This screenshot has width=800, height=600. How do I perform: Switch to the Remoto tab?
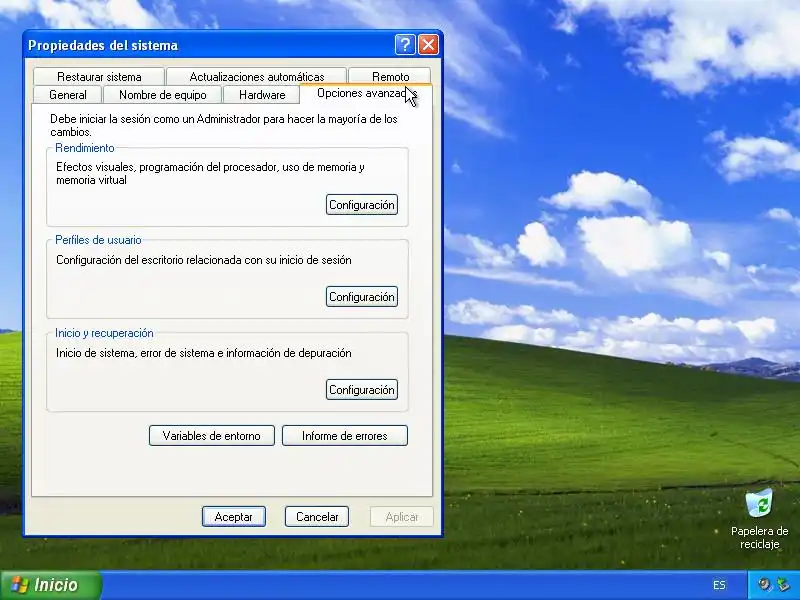(390, 76)
